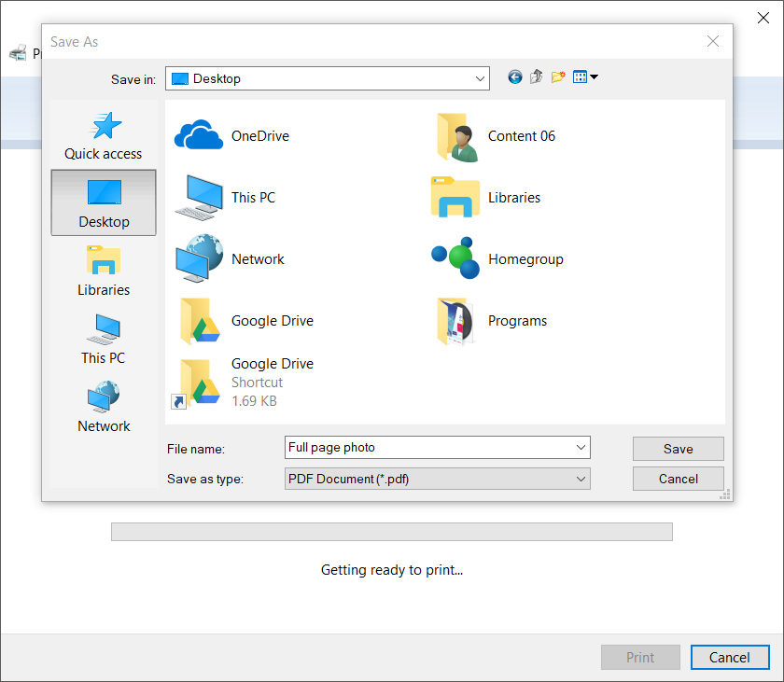Select the Homegroup icon
The width and height of the screenshot is (784, 682).
[455, 257]
